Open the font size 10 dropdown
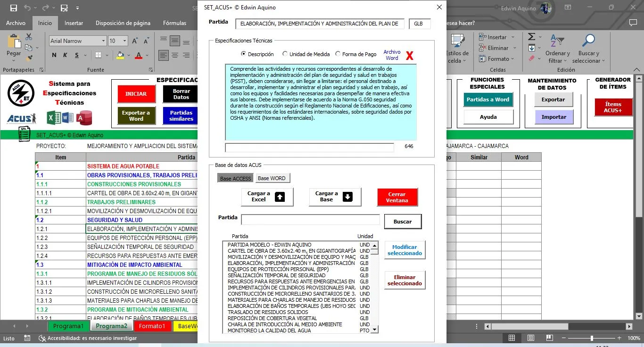Screen dimensions: 644x347 click(x=124, y=41)
